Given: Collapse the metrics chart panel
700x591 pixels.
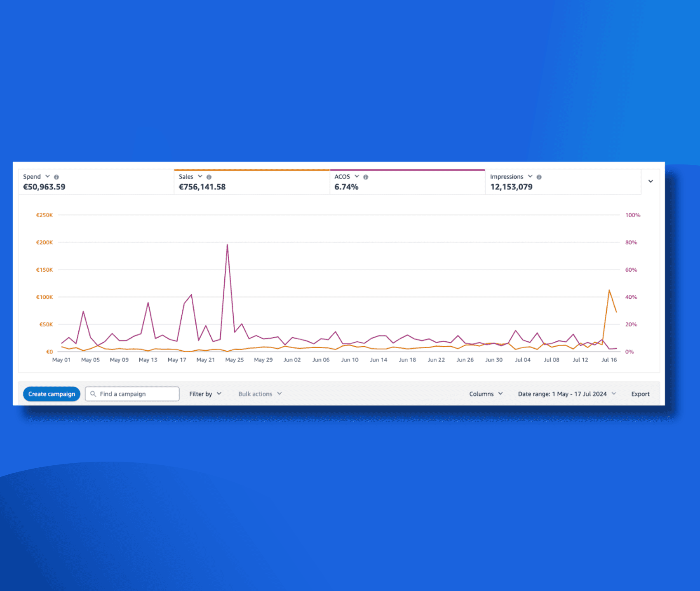Looking at the screenshot, I should pos(651,181).
